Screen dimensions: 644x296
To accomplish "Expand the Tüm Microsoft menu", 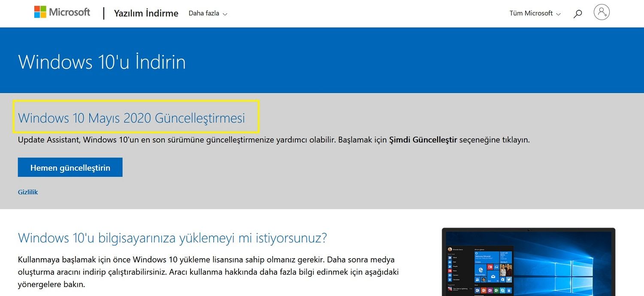I will (x=535, y=13).
